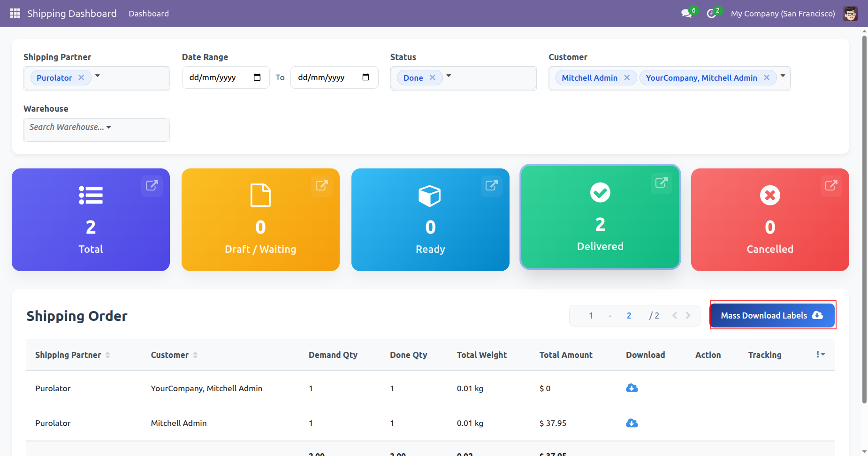Click the Mass Download Labels button

point(772,316)
